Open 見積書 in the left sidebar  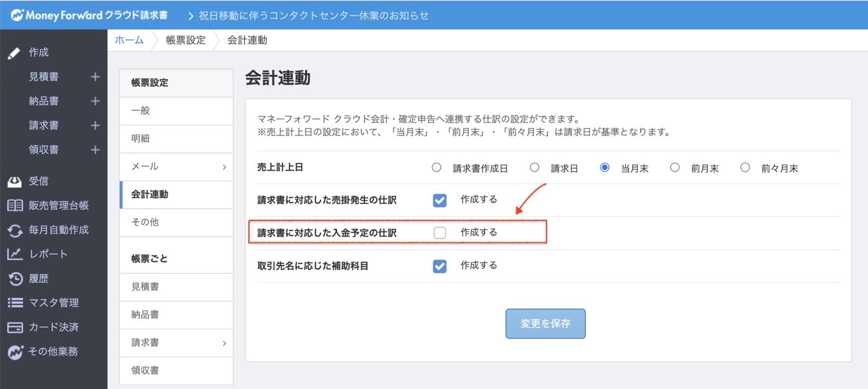44,76
